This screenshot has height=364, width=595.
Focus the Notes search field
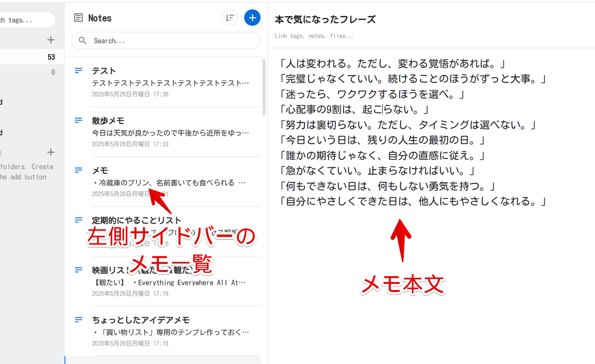pos(165,40)
